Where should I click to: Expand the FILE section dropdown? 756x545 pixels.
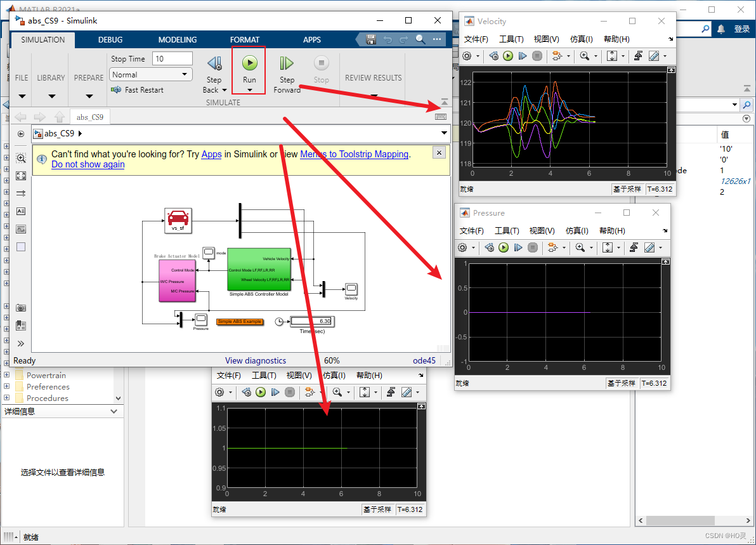pos(22,96)
